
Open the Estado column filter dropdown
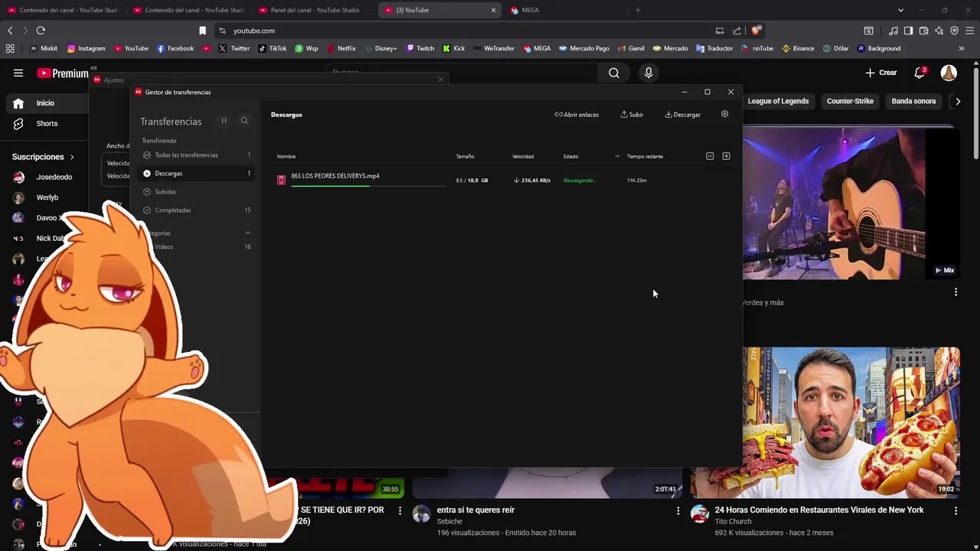click(617, 156)
